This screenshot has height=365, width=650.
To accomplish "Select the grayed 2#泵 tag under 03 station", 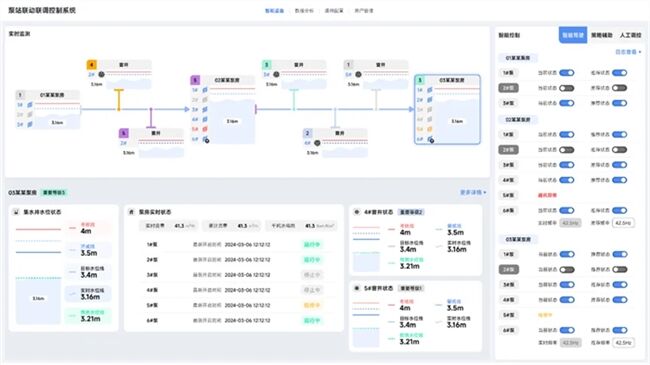I will [509, 270].
